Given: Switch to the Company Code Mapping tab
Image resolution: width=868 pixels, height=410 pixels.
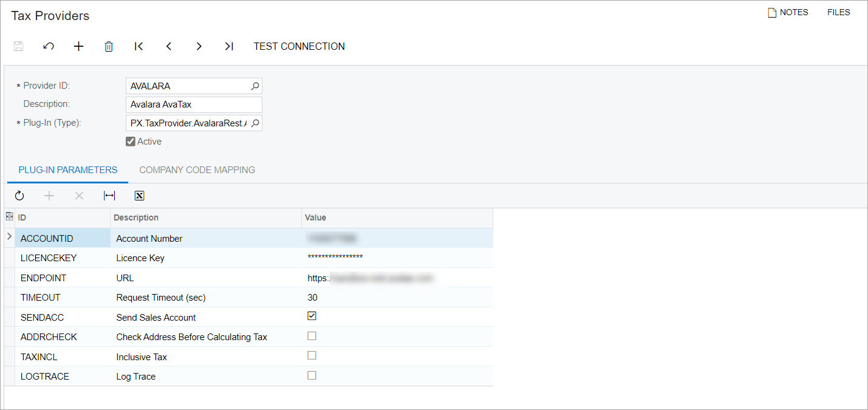Looking at the screenshot, I should pyautogui.click(x=197, y=170).
